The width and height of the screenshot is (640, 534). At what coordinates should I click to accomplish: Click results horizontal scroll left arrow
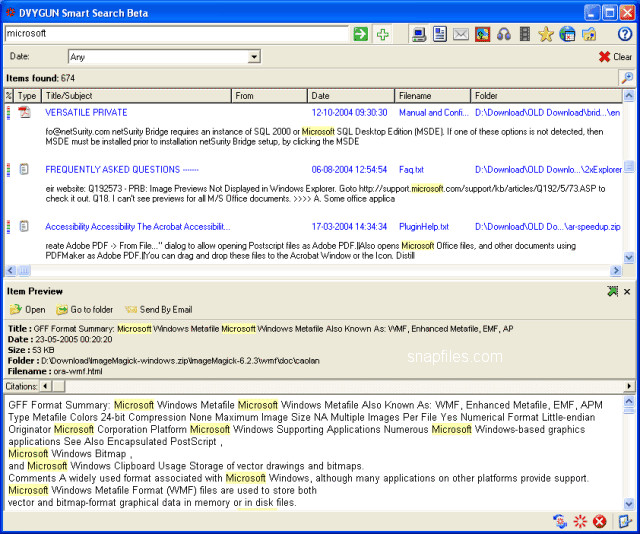11,270
